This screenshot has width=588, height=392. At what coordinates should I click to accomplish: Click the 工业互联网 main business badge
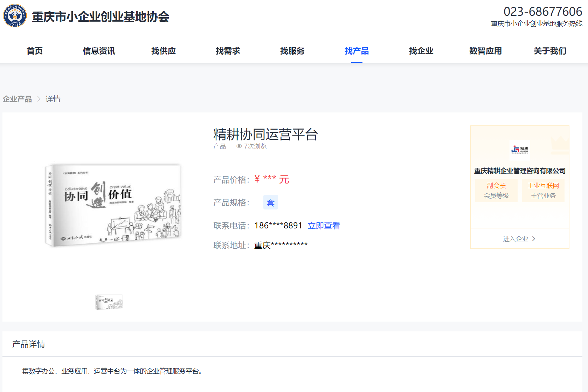543,191
